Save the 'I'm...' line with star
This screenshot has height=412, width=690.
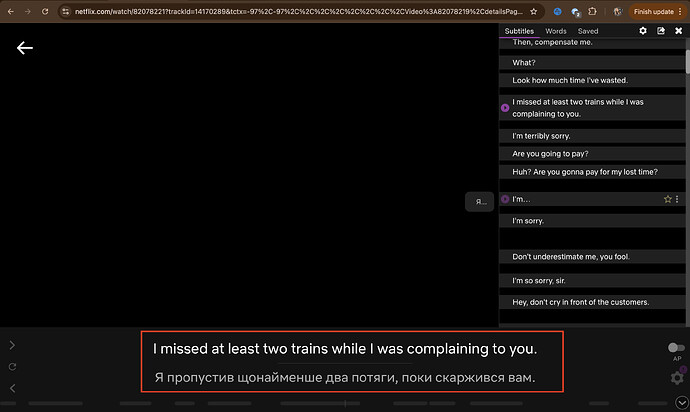tap(668, 199)
